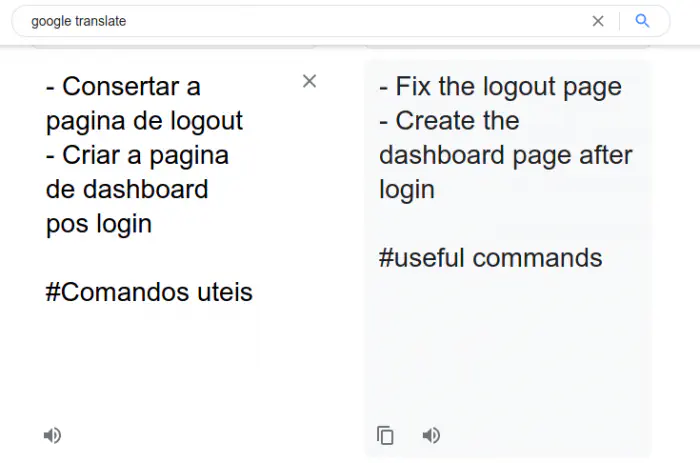Clear the Portuguese source text
The height and width of the screenshot is (463, 700).
click(309, 82)
